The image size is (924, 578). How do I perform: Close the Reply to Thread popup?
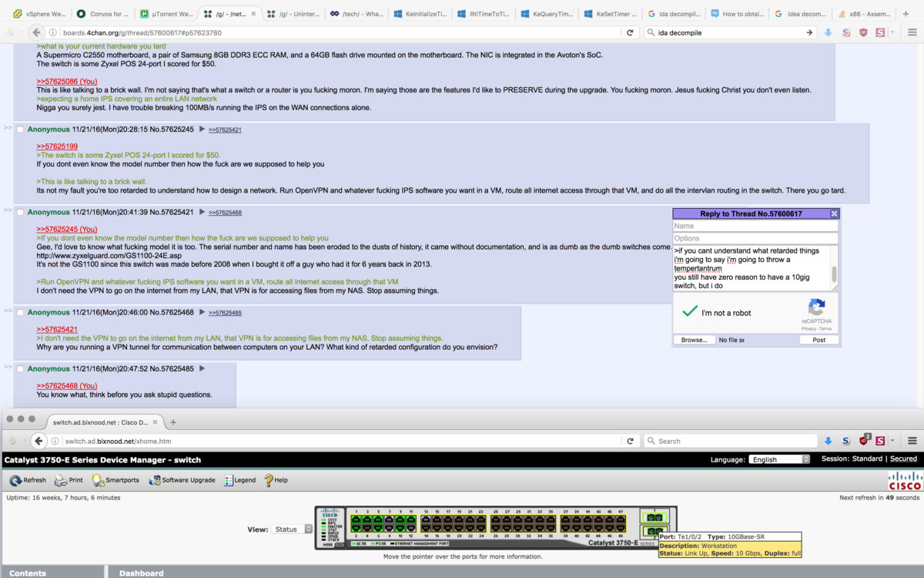tap(834, 213)
